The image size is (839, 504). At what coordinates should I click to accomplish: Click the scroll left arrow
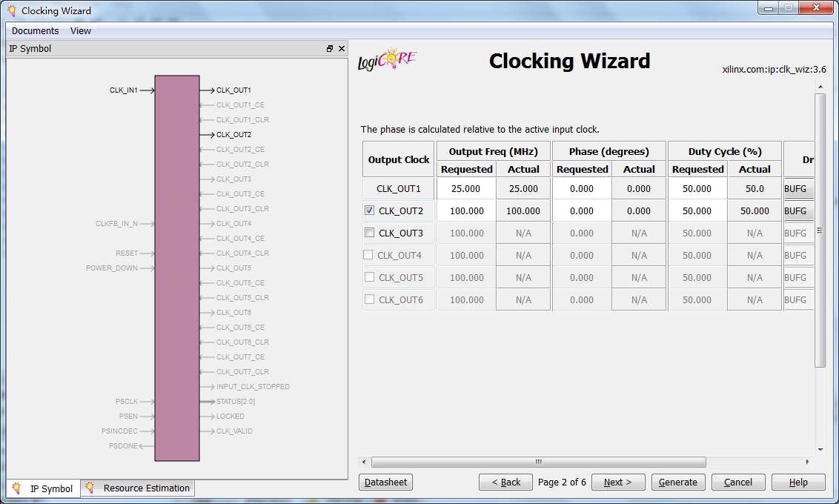point(364,462)
